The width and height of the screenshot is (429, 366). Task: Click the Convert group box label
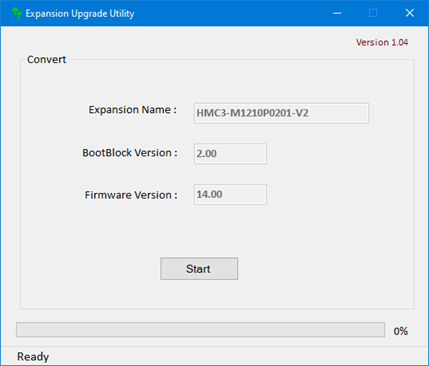coord(46,59)
